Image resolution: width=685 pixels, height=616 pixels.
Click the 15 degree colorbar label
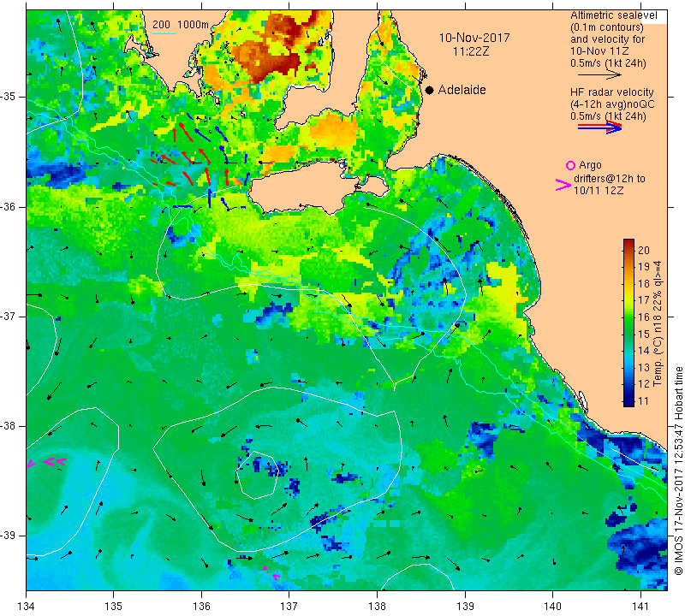pos(644,334)
